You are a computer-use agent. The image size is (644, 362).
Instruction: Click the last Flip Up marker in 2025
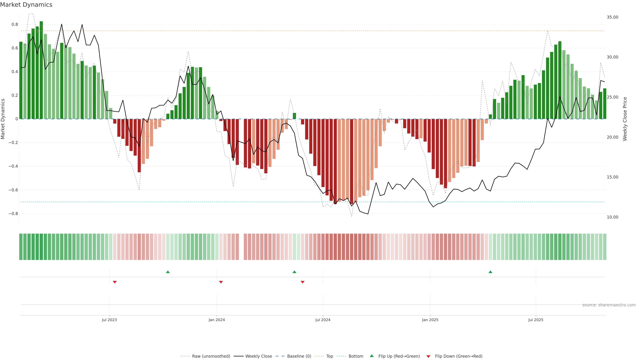[x=490, y=272]
